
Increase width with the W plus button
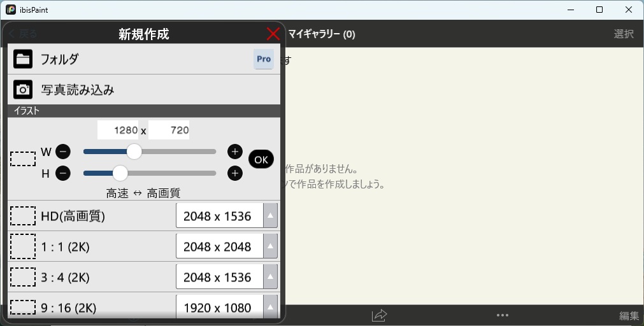(x=235, y=152)
